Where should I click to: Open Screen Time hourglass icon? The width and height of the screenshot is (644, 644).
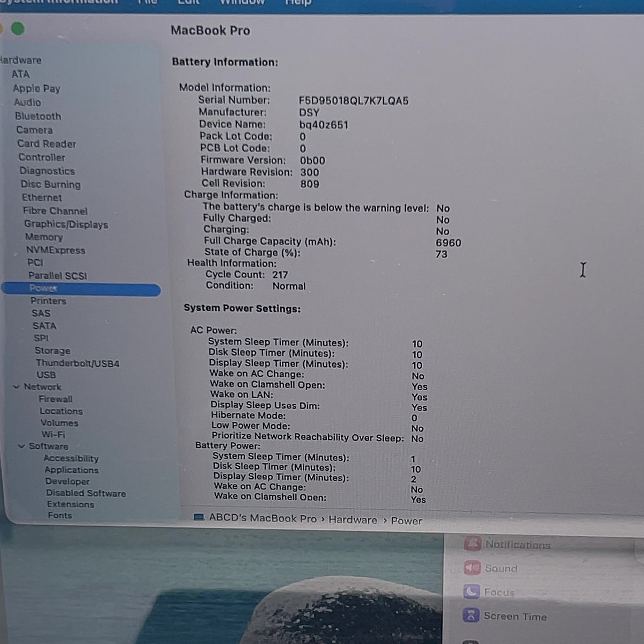(x=471, y=615)
